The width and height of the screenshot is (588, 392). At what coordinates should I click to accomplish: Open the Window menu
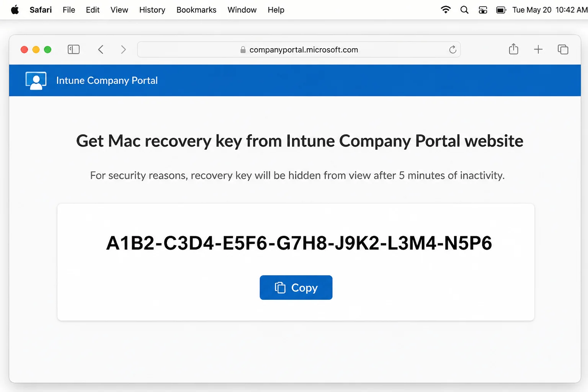click(242, 10)
